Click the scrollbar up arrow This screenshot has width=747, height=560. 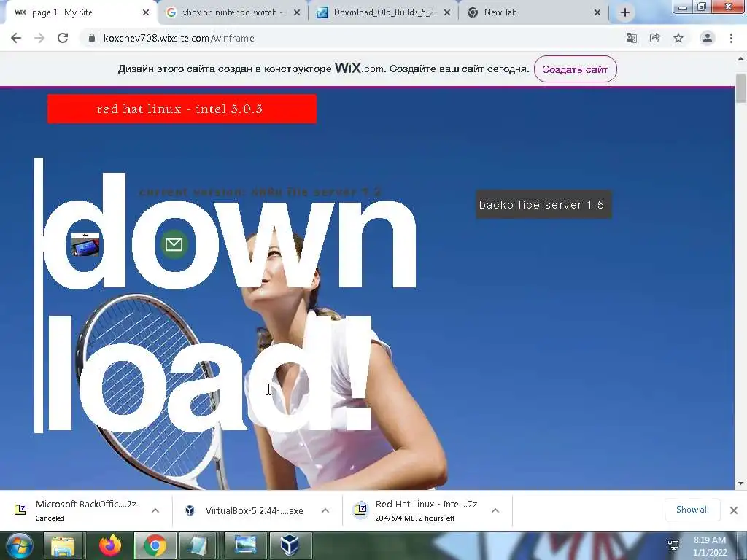click(740, 58)
